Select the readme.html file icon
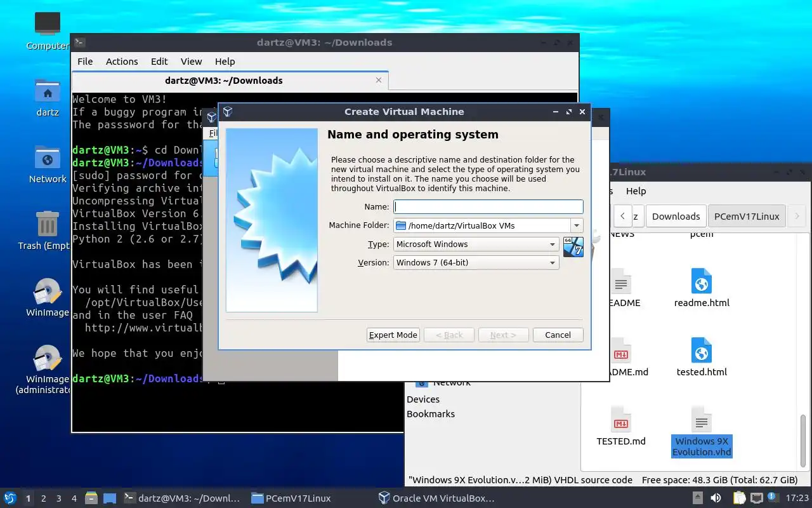 tap(702, 281)
